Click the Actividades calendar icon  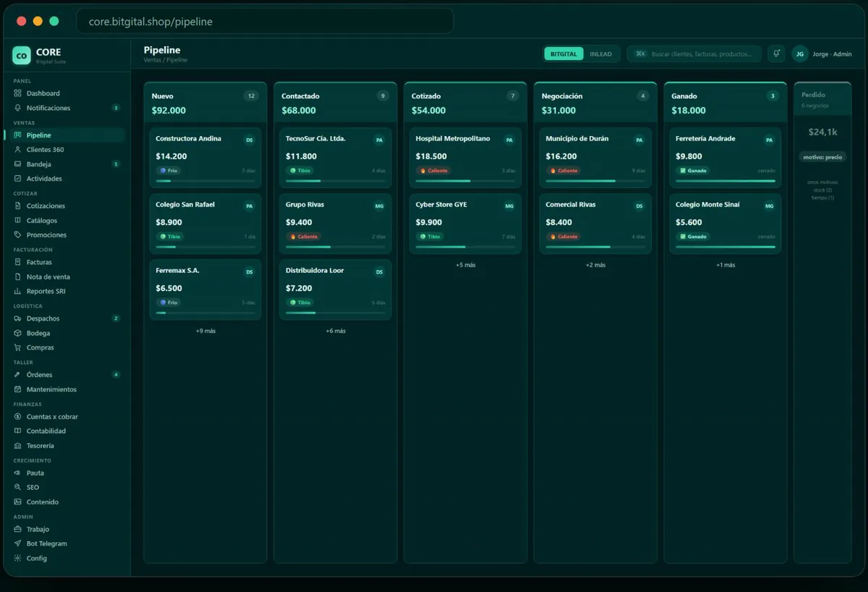(18, 179)
